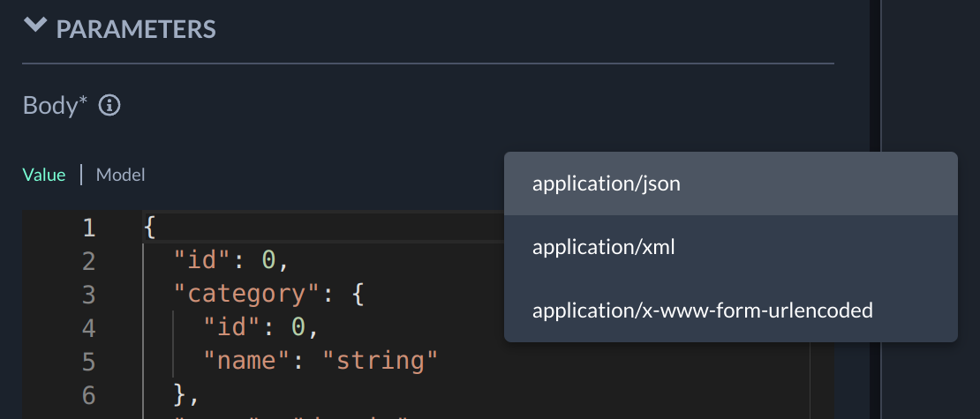
Task: Click the "string" value on line 5
Action: click(380, 361)
